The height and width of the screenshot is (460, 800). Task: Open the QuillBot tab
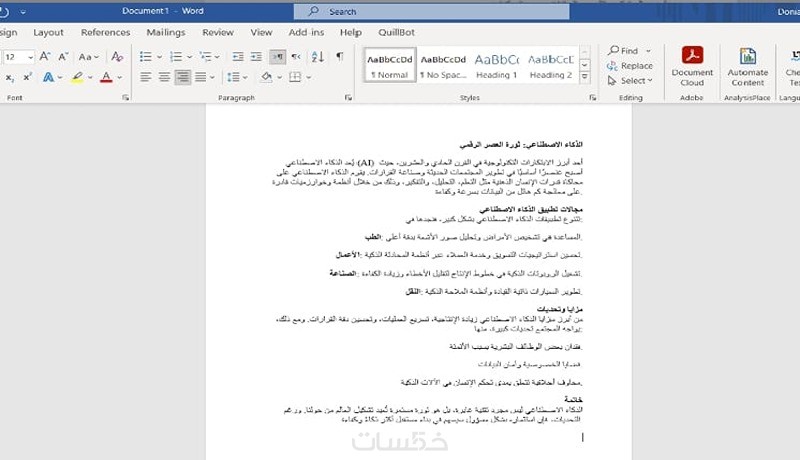[396, 33]
